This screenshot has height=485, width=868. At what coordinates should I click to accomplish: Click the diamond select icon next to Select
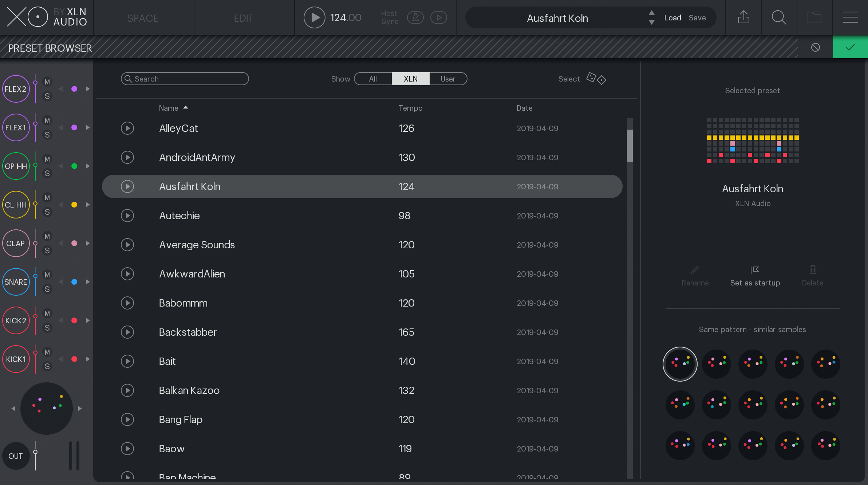pyautogui.click(x=602, y=80)
